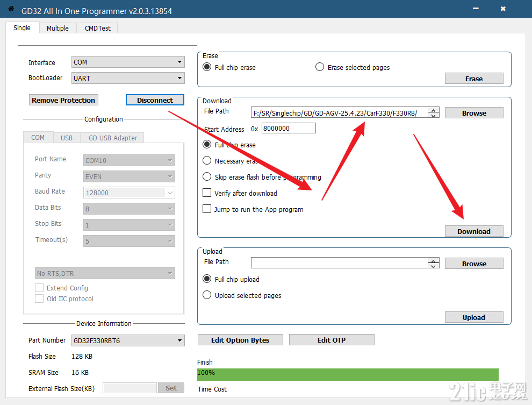The width and height of the screenshot is (532, 405).
Task: Click the "Finish" status text
Action: (x=205, y=362)
